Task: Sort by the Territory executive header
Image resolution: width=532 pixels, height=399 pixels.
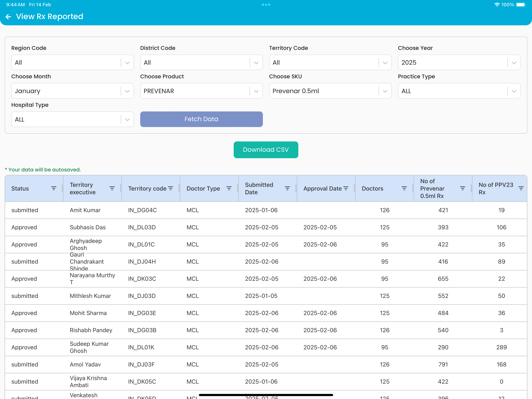Action: (x=83, y=188)
